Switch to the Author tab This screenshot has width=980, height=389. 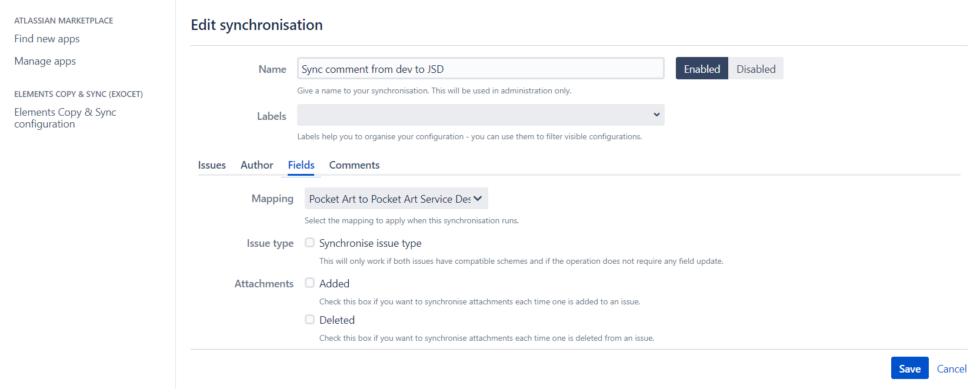[256, 165]
